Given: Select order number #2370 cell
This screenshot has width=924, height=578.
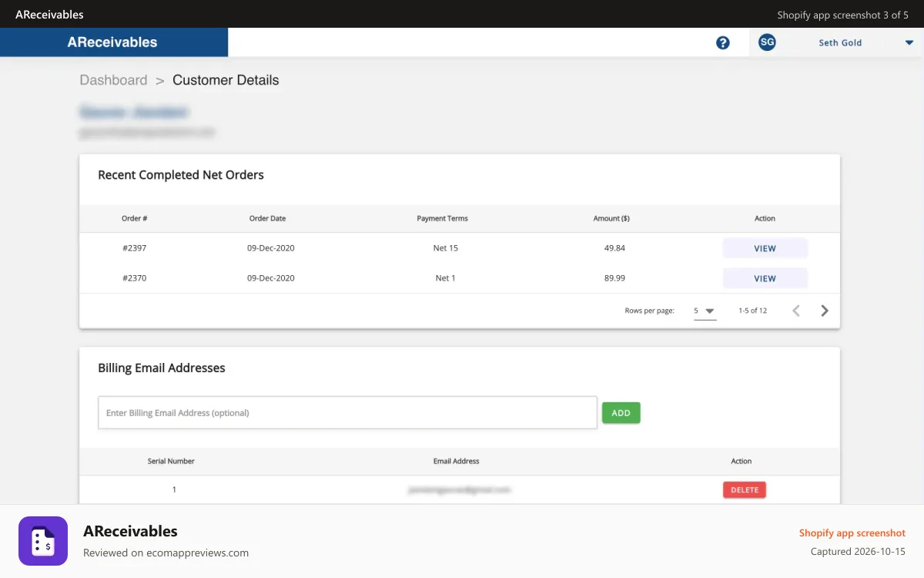Looking at the screenshot, I should [x=134, y=278].
